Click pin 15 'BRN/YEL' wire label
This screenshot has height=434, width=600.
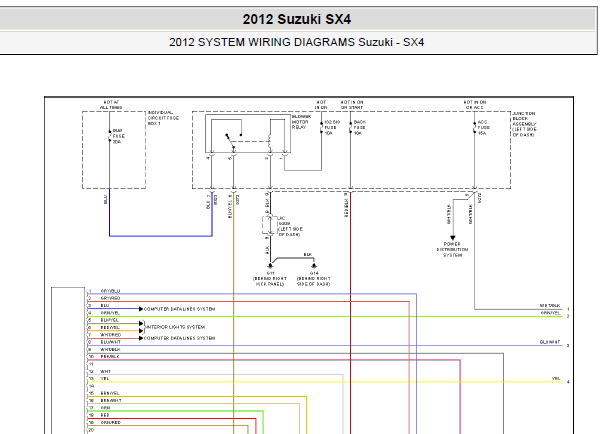coord(110,393)
